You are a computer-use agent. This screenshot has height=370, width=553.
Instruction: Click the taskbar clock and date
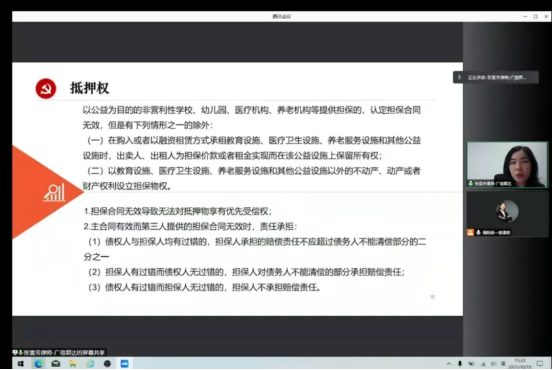click(x=519, y=364)
